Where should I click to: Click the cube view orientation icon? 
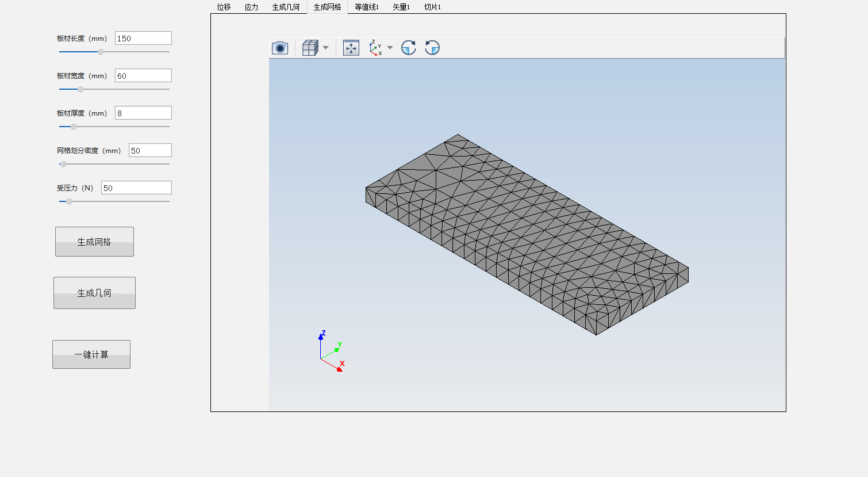tap(310, 48)
